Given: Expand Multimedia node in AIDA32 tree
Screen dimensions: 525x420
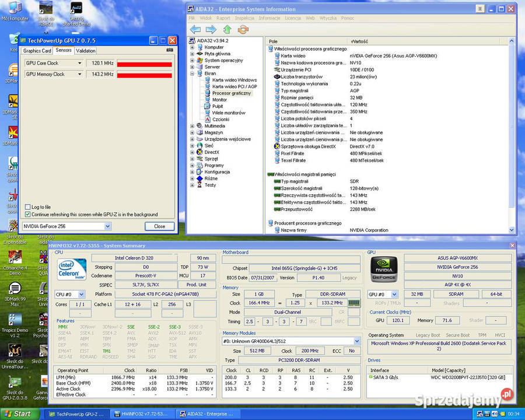Looking at the screenshot, I should (x=192, y=126).
